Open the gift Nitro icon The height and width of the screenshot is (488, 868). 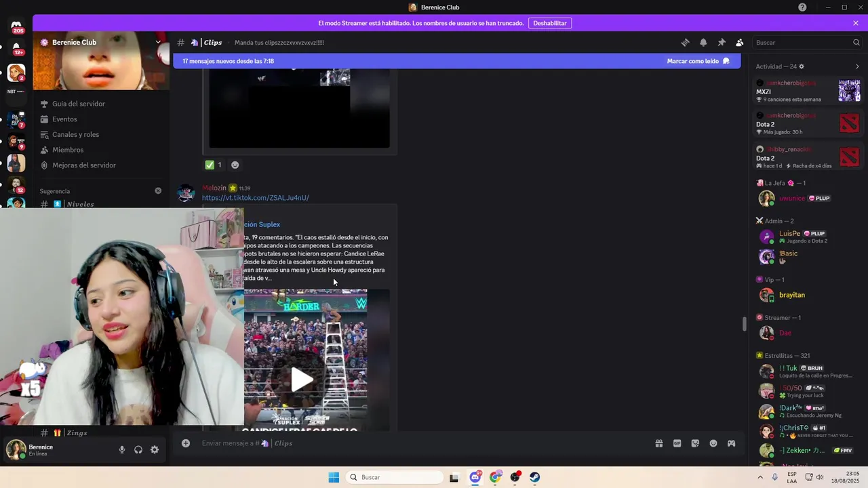click(x=658, y=443)
